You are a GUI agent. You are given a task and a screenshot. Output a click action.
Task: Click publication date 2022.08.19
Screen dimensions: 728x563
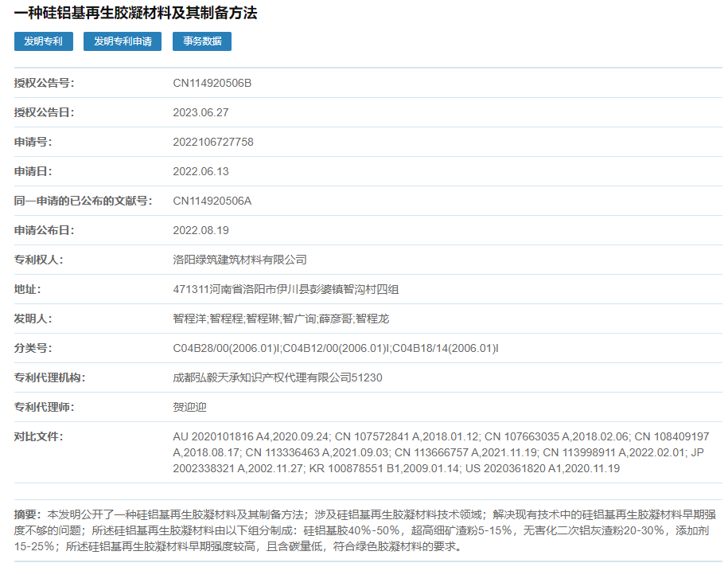pyautogui.click(x=200, y=230)
